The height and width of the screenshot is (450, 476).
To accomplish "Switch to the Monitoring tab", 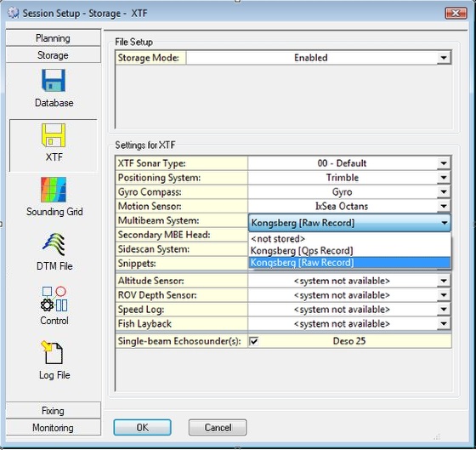I will pos(53,428).
